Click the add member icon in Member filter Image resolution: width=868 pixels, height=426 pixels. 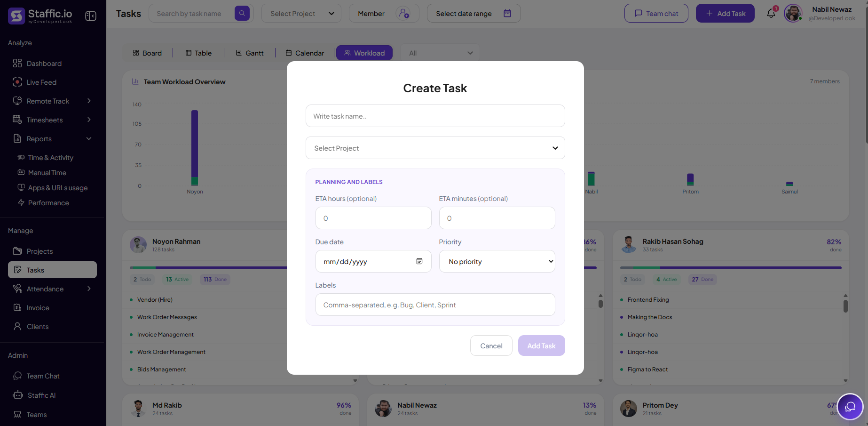coord(404,13)
